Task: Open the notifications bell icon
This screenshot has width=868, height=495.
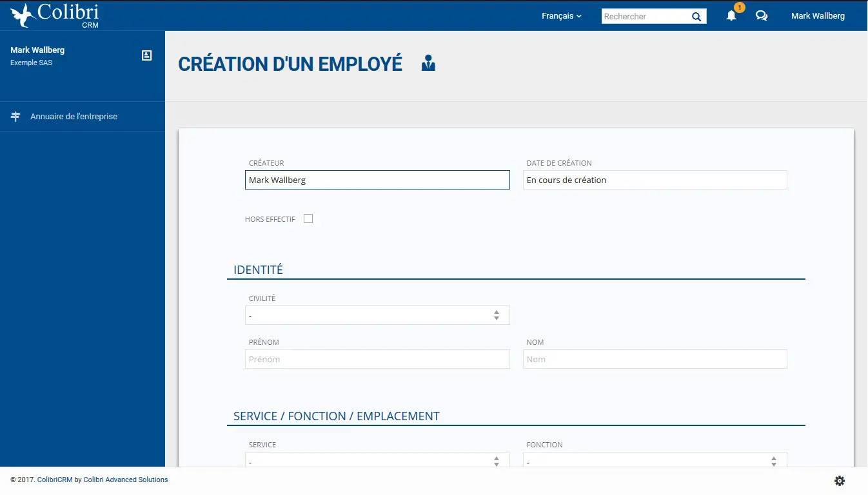Action: pos(731,16)
